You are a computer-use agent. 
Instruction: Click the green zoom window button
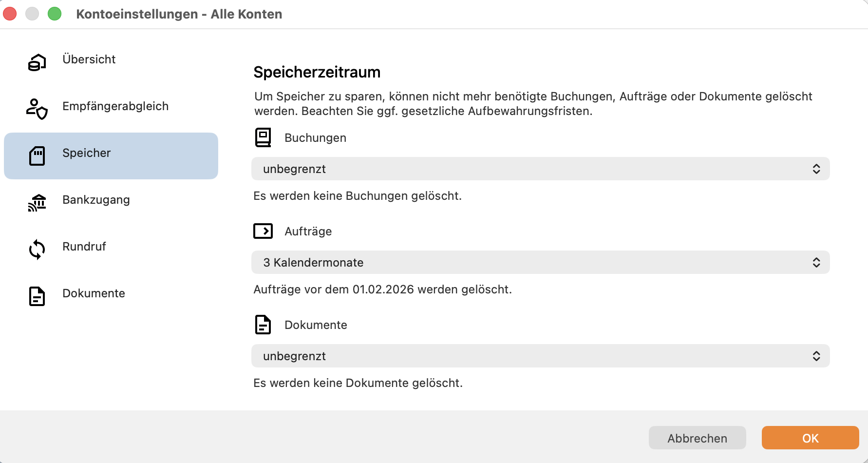point(55,14)
